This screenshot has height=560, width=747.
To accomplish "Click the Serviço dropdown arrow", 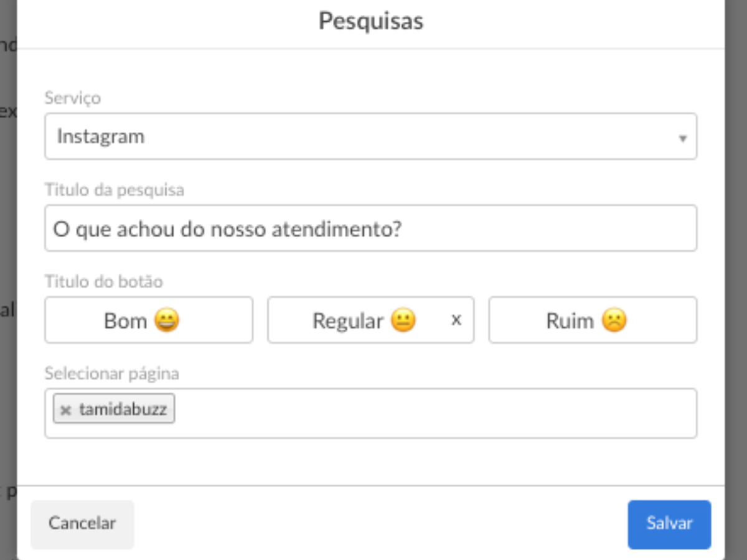I will click(683, 138).
